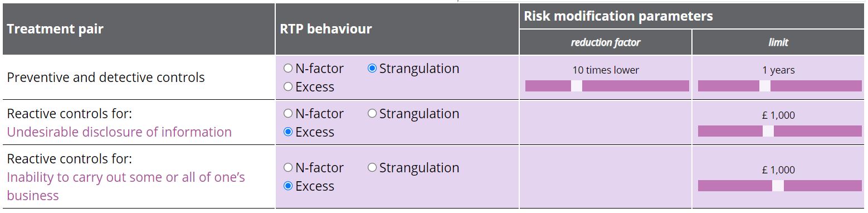Click the Undesirable disclosure limit slider handle
Viewport: 868px width, 213px height.
[768, 131]
